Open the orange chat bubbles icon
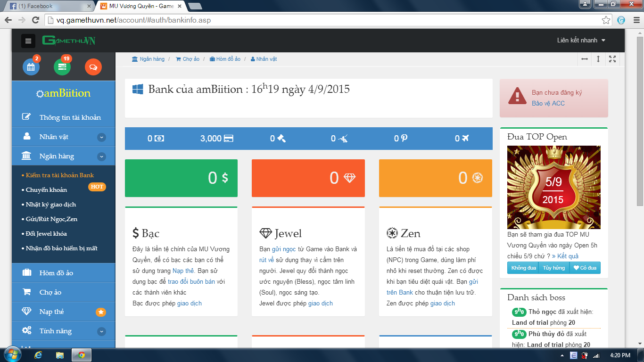The height and width of the screenshot is (362, 644). tap(93, 67)
